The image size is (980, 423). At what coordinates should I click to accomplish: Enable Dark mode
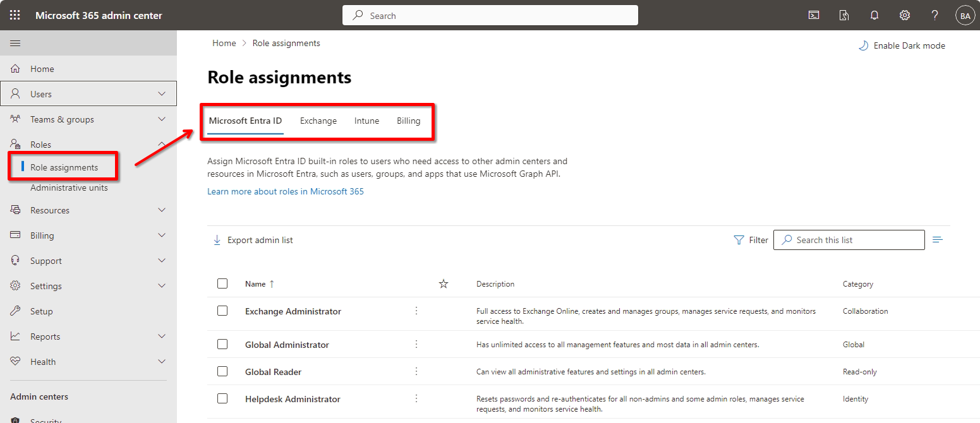[902, 45]
